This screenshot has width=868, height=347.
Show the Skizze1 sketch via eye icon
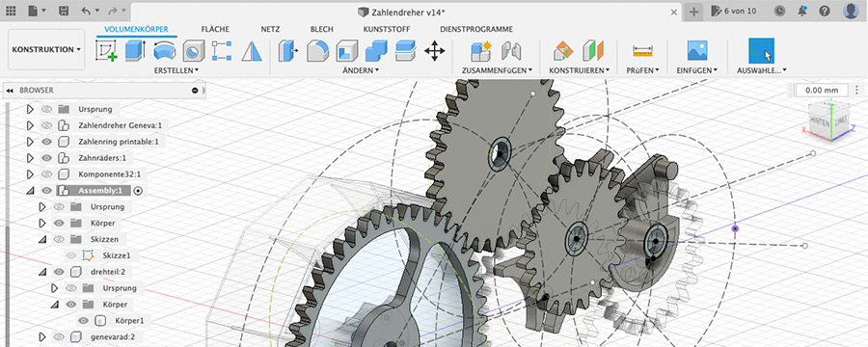coord(70,255)
